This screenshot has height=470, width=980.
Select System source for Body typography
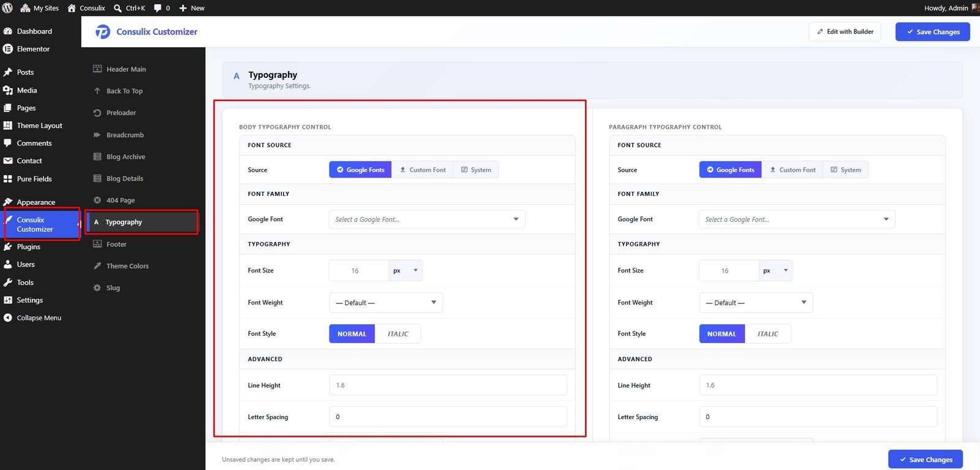[476, 170]
